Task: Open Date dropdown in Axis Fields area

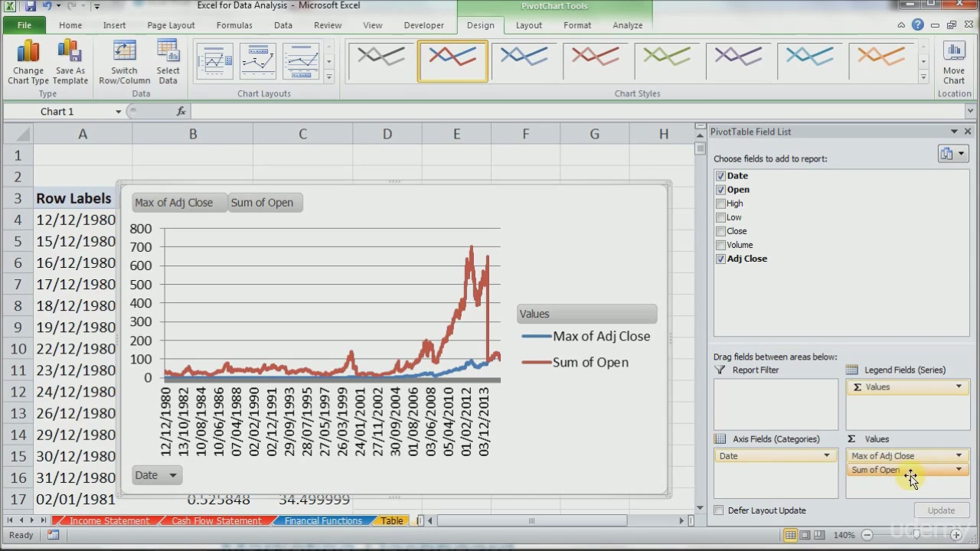Action: (826, 455)
